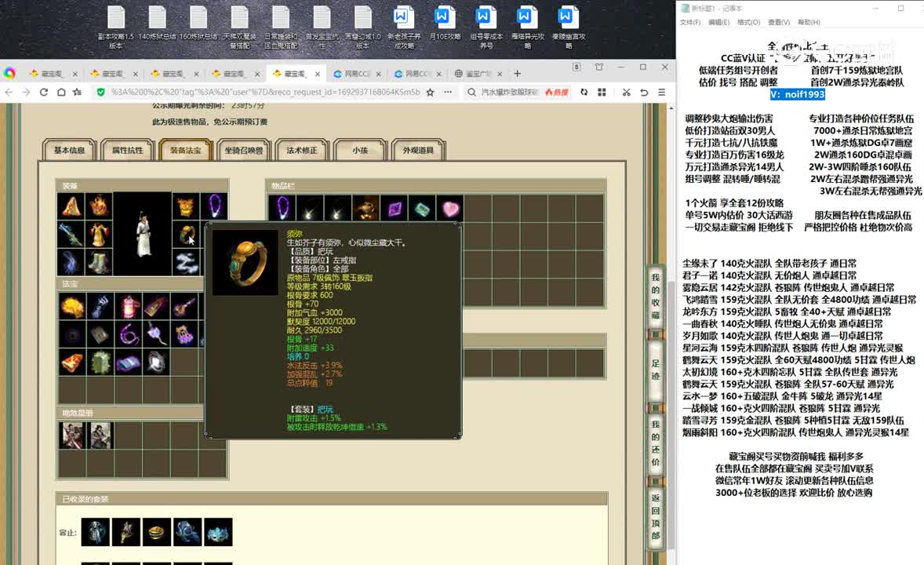Open Notepad 编辑(E) menu
Image resolution: width=924 pixels, height=565 pixels.
click(x=718, y=23)
